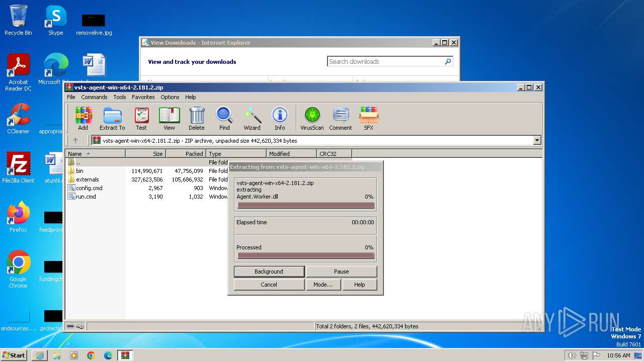Open the Recycle Bin desktop icon

[18, 20]
